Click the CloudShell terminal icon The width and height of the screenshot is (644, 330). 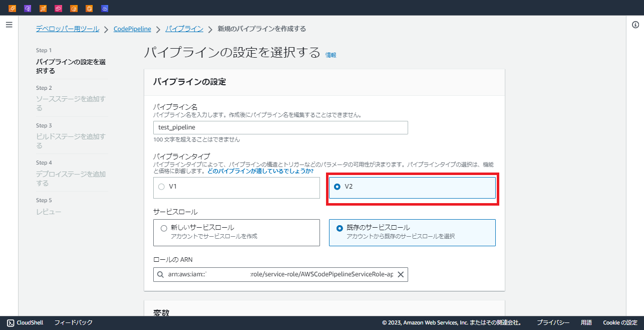tap(10, 322)
